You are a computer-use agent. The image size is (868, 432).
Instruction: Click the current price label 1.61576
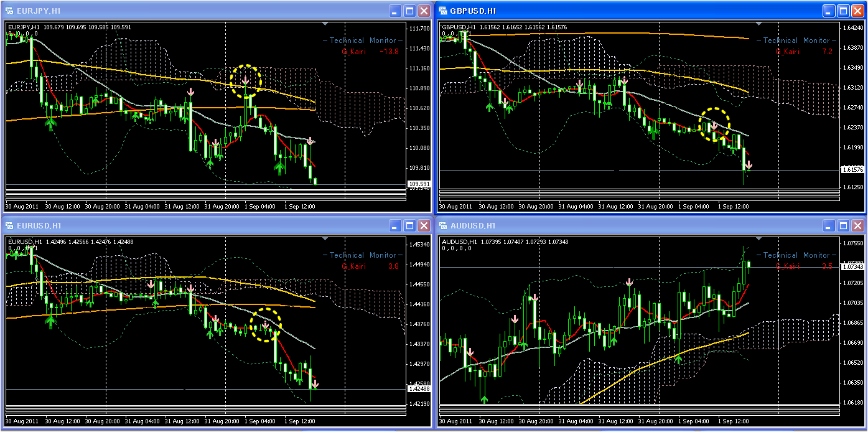[x=852, y=170]
